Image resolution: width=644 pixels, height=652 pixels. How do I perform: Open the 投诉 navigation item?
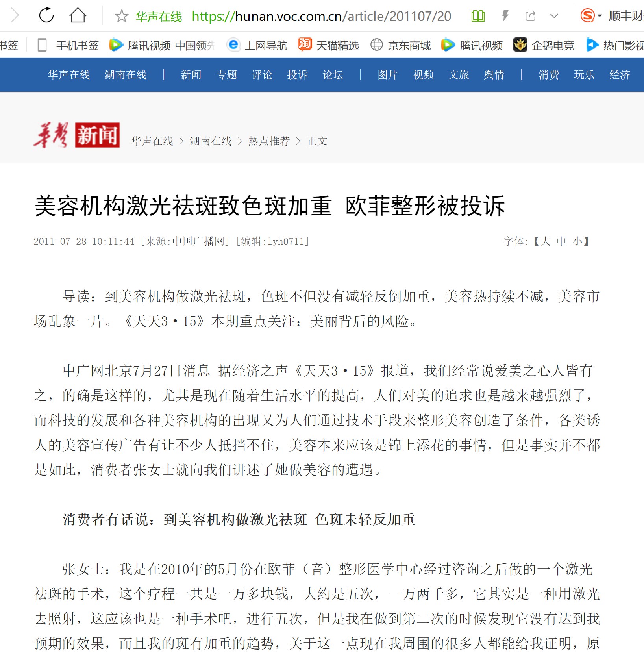[x=297, y=74]
